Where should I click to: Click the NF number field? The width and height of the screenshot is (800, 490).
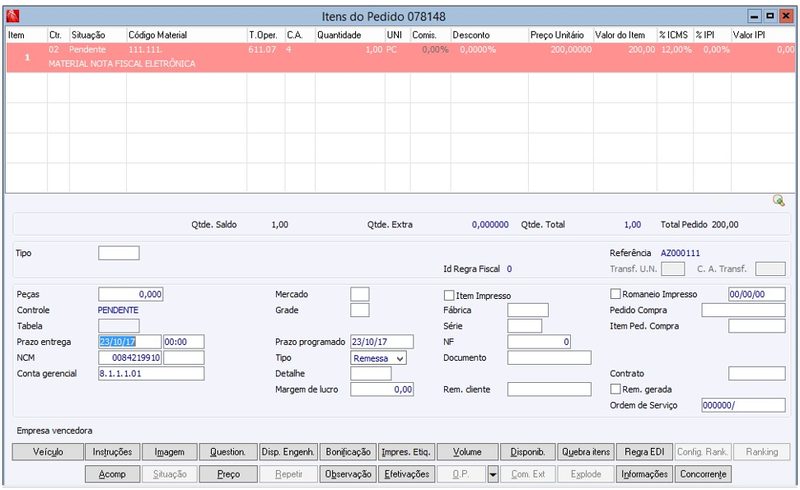pos(539,341)
